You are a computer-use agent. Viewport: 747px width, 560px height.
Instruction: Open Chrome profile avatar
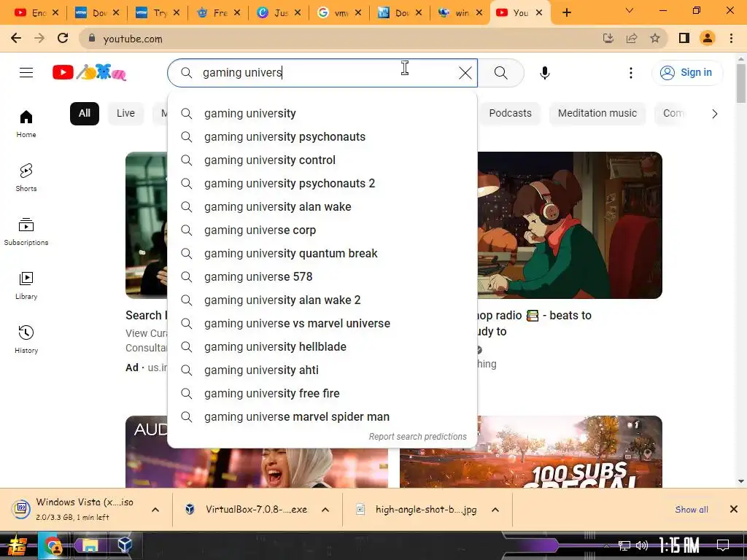point(708,38)
